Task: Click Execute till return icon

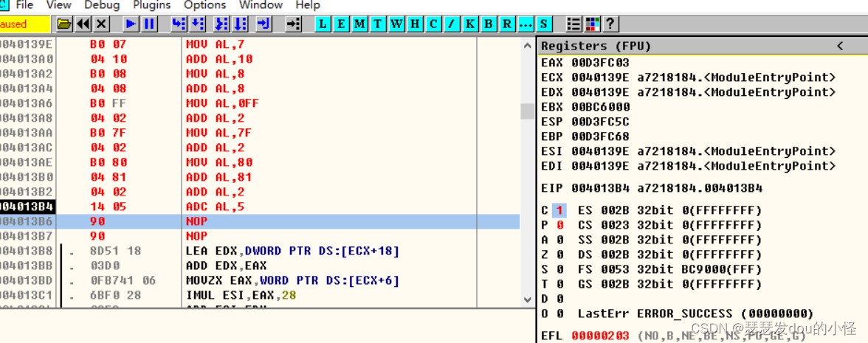Action: point(264,24)
